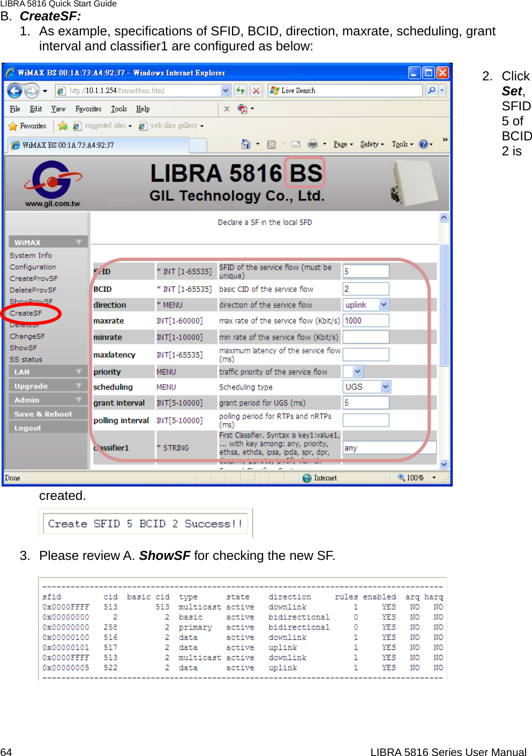Open the View menu
Image resolution: width=532 pixels, height=756 pixels.
click(x=58, y=109)
